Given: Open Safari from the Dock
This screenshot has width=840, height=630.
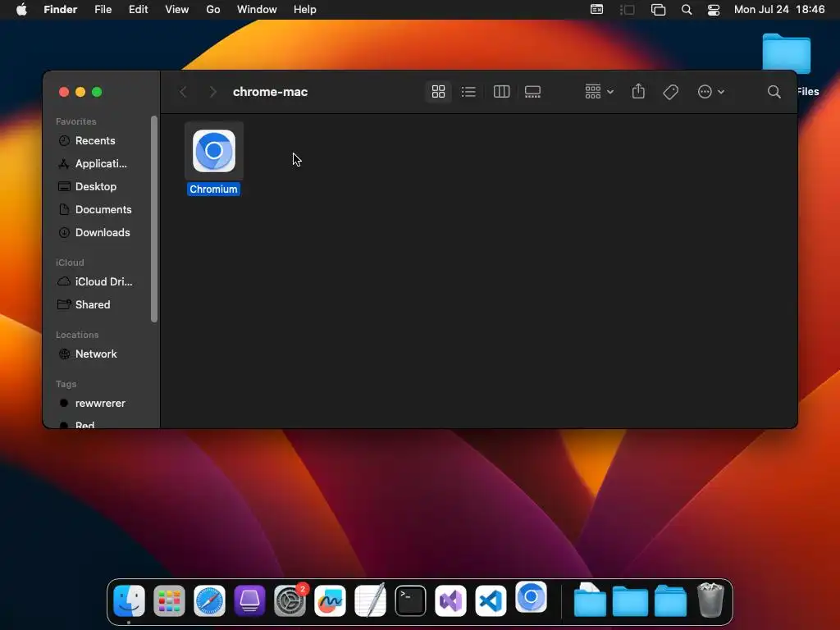Looking at the screenshot, I should click(x=209, y=600).
